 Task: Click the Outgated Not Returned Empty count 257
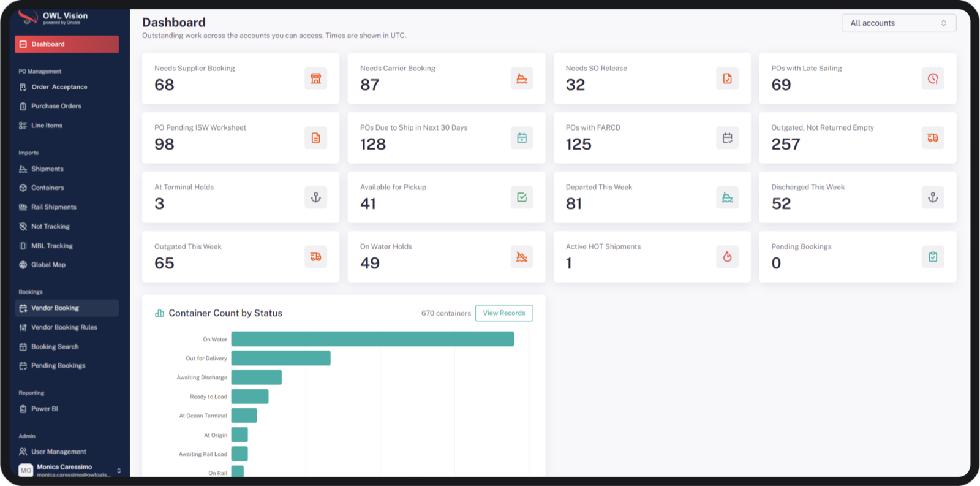click(x=786, y=144)
